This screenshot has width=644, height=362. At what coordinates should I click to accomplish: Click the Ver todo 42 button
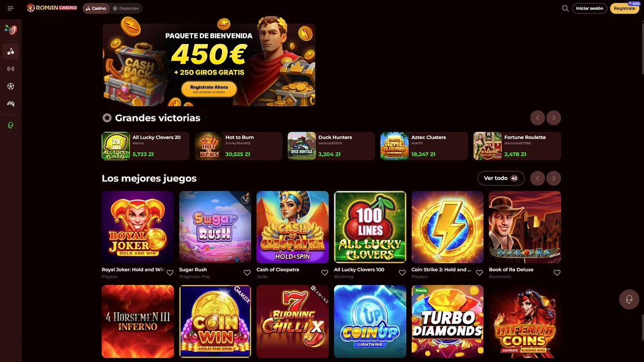click(501, 178)
